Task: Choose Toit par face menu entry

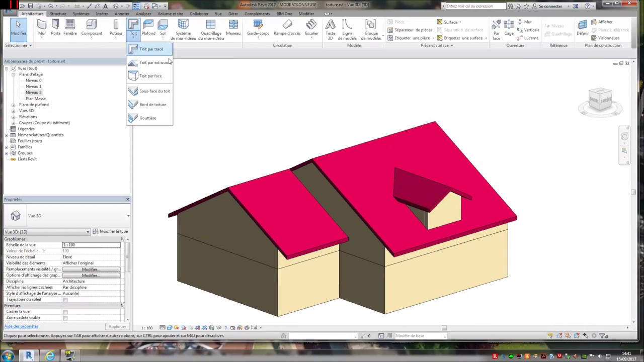Action: tap(150, 76)
